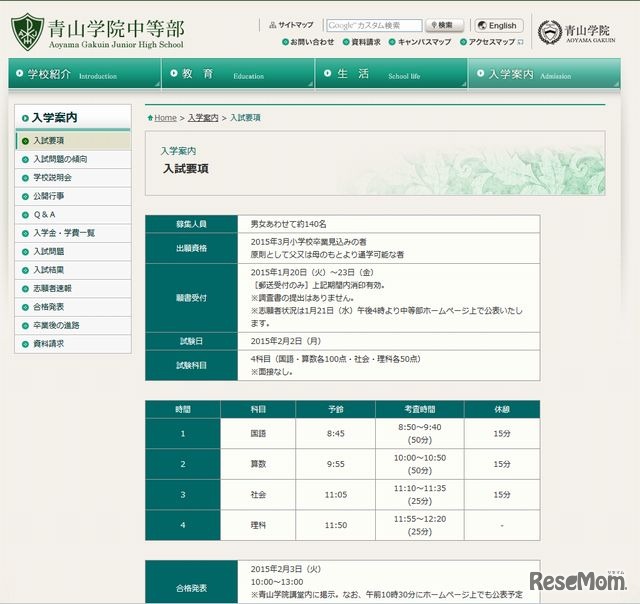Click 入学案内 in the breadcrumb

coord(203,118)
